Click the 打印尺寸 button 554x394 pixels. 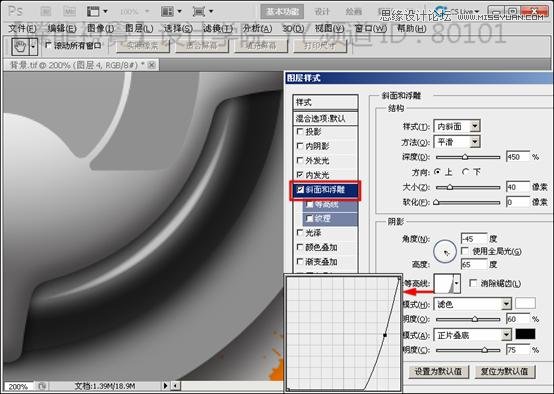(x=320, y=46)
